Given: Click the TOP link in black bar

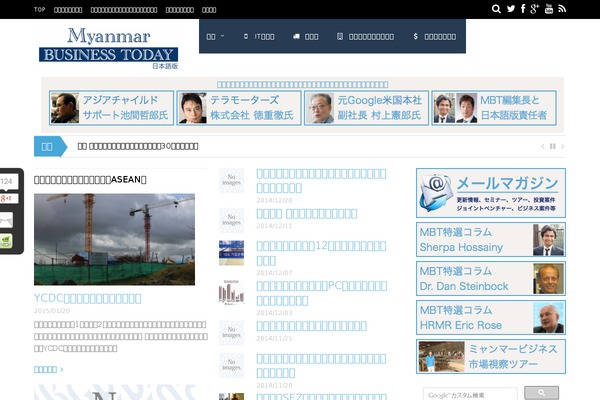Looking at the screenshot, I should click(x=39, y=10).
